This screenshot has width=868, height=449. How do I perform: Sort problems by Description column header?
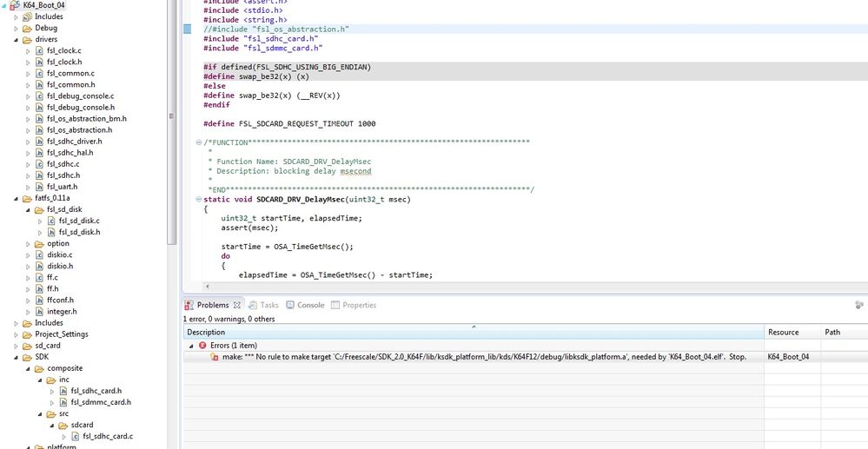474,332
